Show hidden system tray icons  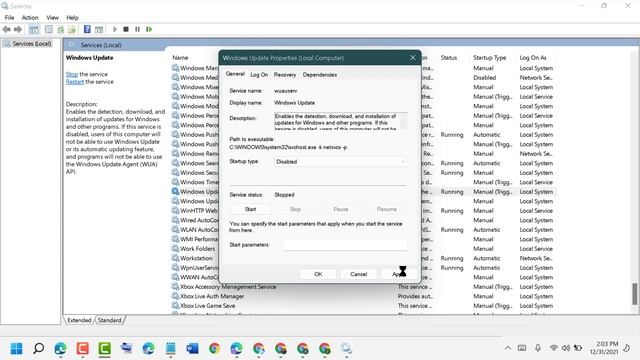pos(508,348)
